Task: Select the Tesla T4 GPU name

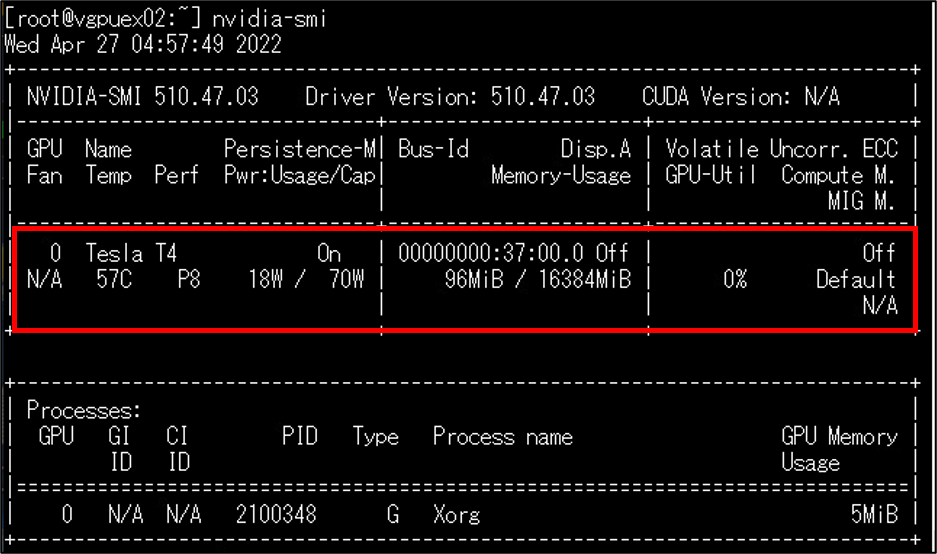Action: 131,254
